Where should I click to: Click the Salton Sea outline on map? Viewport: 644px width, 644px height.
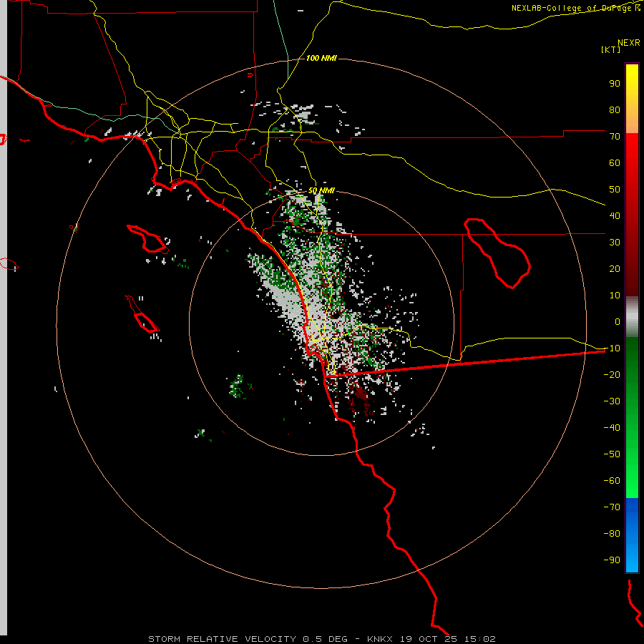(x=497, y=253)
